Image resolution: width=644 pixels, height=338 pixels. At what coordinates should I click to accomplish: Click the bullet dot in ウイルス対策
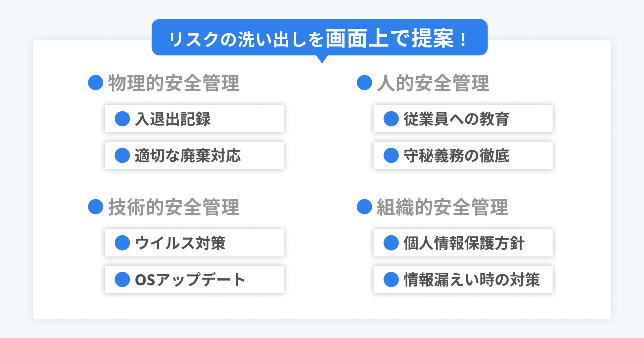pyautogui.click(x=122, y=243)
